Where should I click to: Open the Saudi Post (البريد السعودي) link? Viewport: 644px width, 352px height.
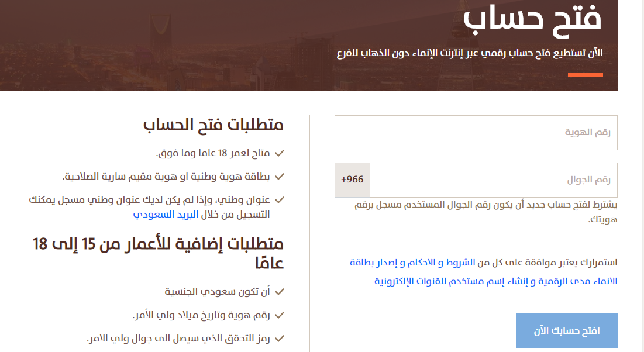point(166,214)
